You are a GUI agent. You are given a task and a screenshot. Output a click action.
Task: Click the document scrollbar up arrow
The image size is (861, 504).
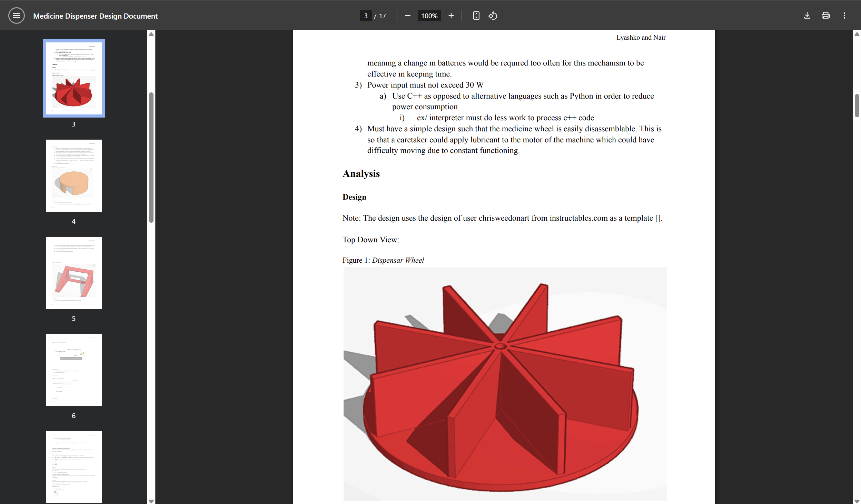pos(857,34)
